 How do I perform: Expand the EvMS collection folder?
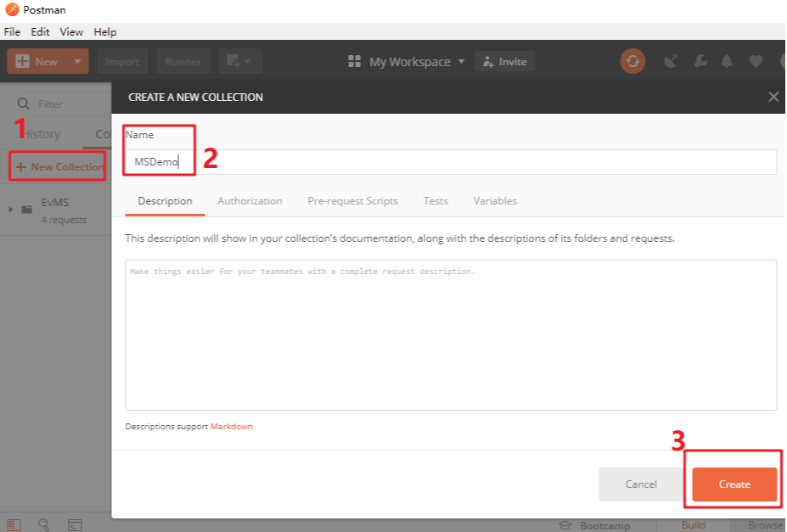tap(10, 210)
